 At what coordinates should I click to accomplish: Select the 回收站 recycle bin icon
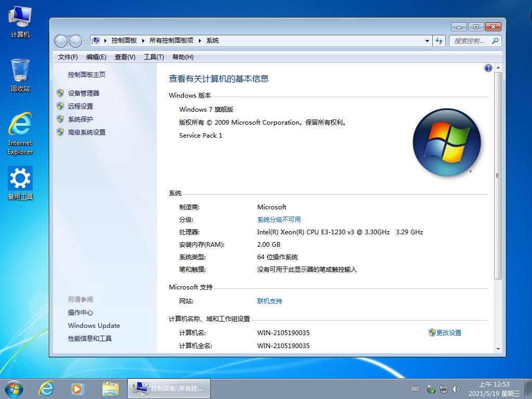[20, 75]
